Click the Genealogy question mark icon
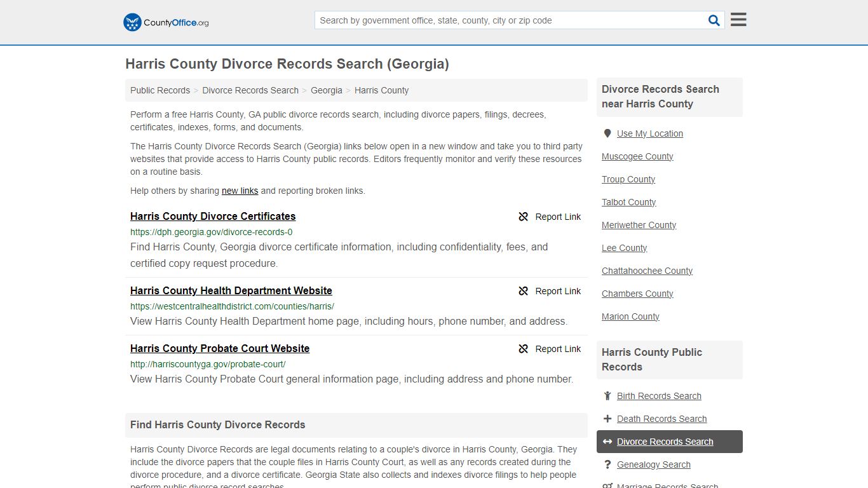The width and height of the screenshot is (868, 488). click(607, 464)
